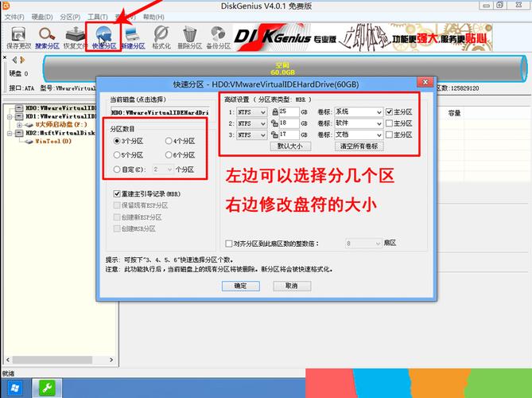Click the 删除分区 (Delete Partition) trash icon
Viewport: 532px width, 398px height.
click(190, 36)
